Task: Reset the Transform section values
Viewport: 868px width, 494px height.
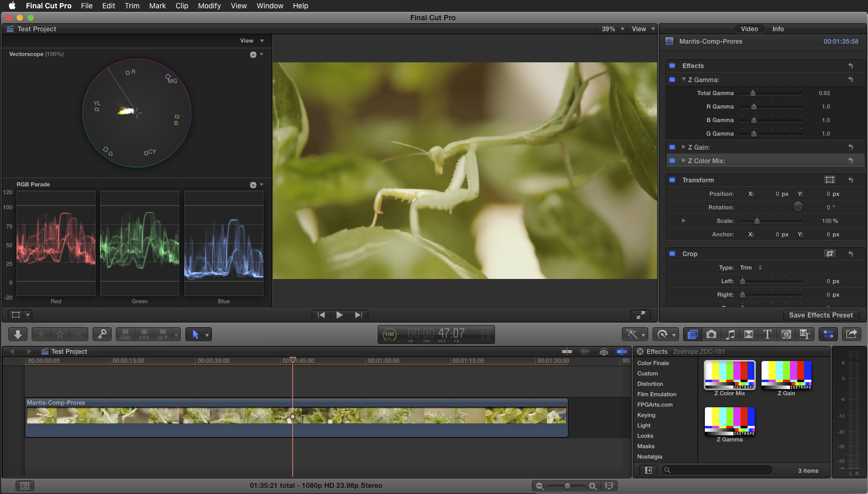Action: 851,180
